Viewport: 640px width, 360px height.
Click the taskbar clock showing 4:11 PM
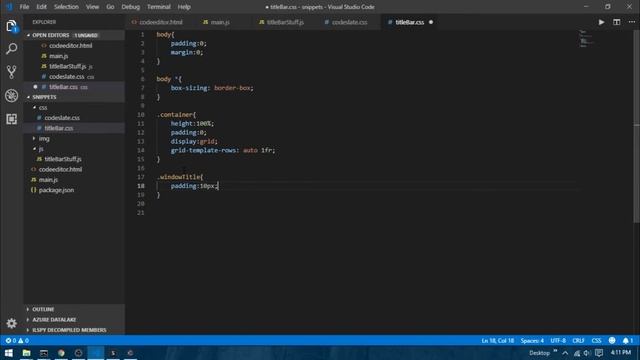621,352
